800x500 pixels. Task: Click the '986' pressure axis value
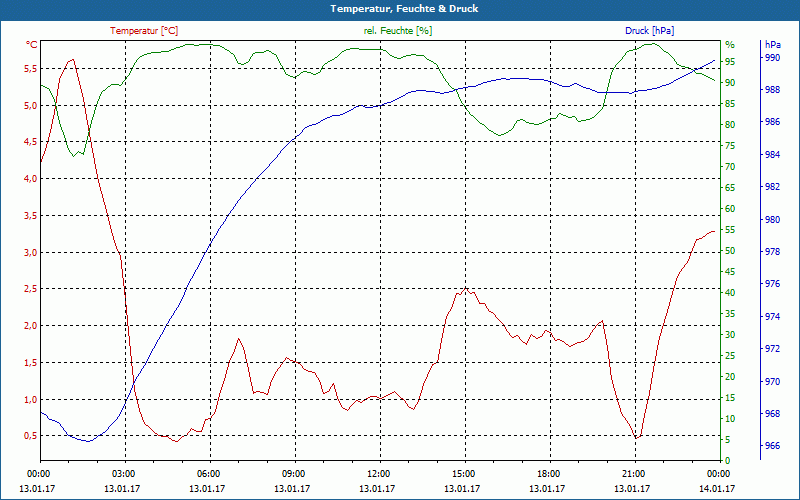click(x=772, y=122)
